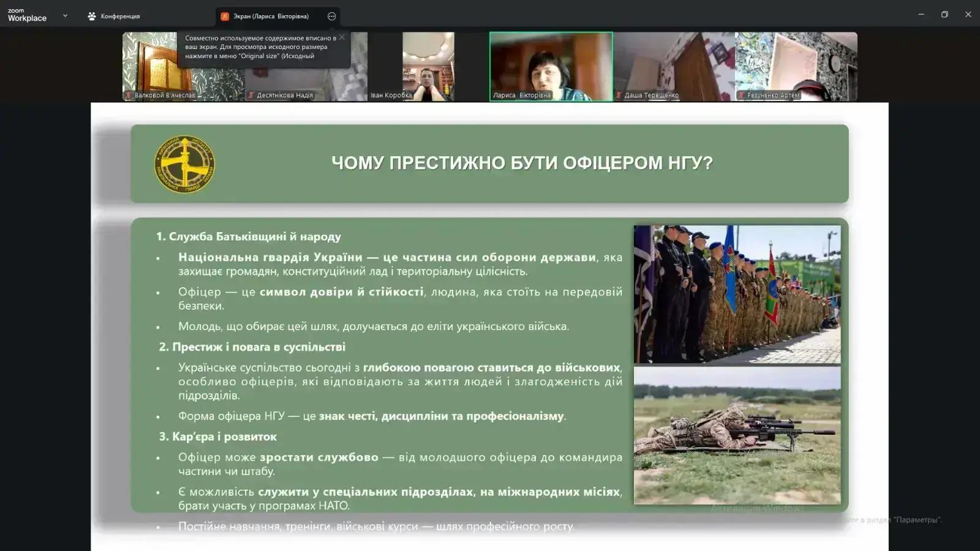Click the sniper lying on grass photo

[737, 435]
